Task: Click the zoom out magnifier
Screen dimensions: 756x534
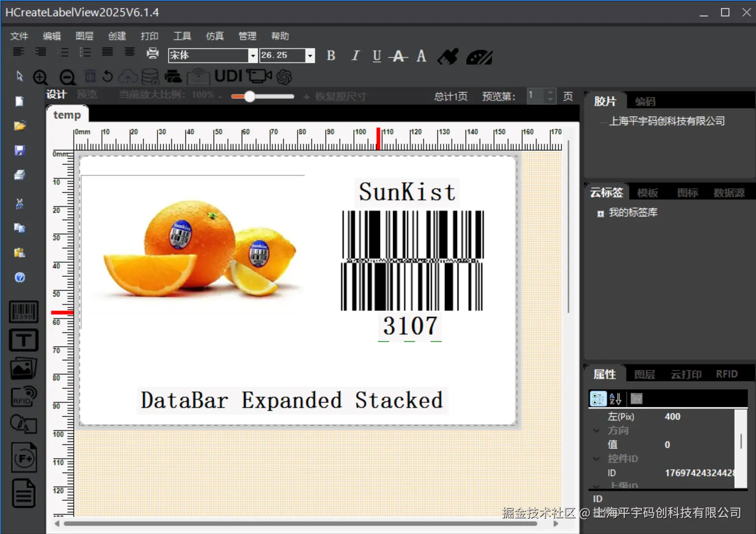Action: (67, 77)
